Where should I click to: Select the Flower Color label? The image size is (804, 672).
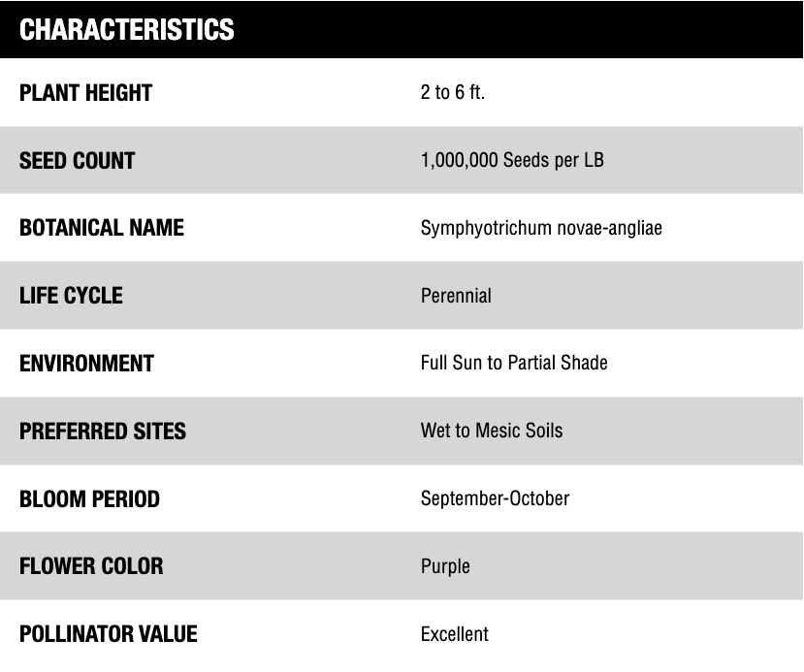[x=91, y=566]
